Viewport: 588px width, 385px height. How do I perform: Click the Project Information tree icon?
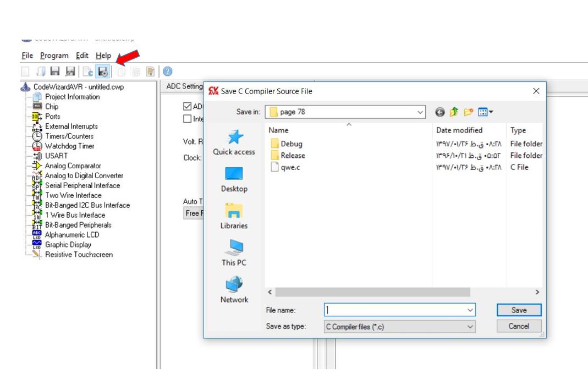37,97
